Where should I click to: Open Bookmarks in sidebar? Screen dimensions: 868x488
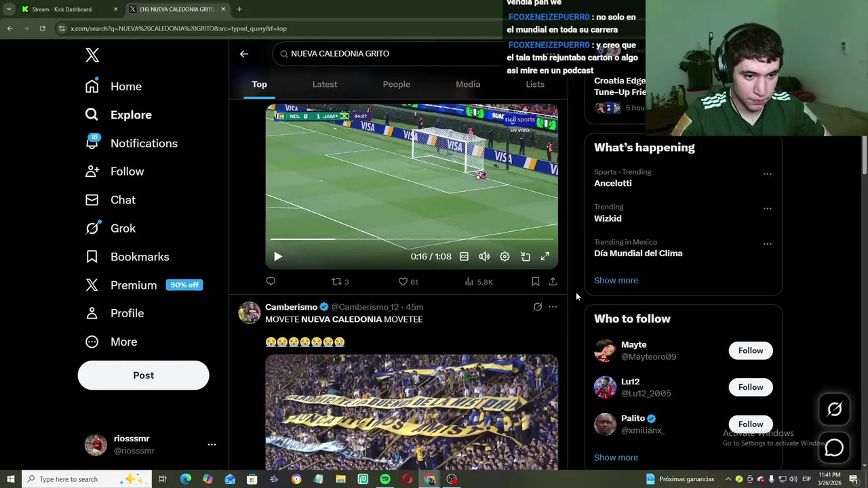(127, 257)
